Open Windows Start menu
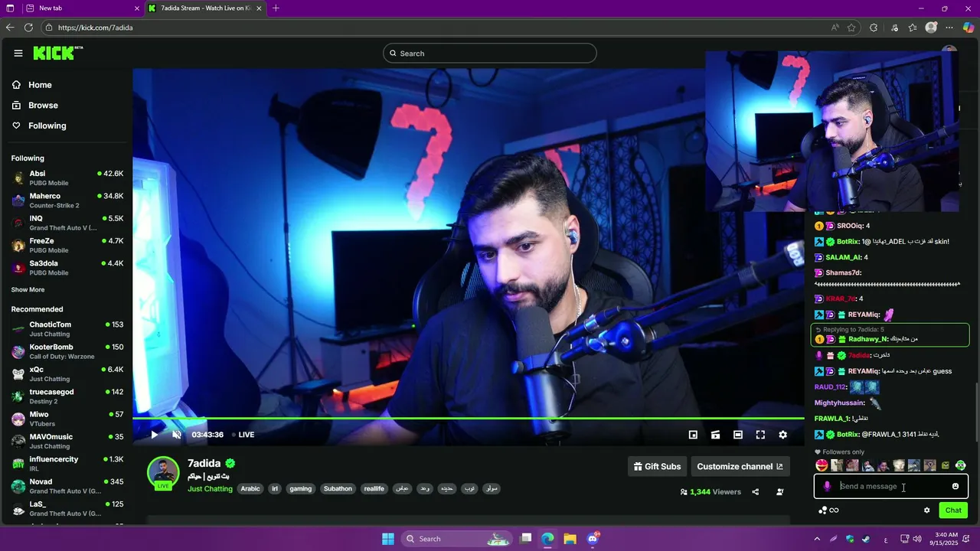The image size is (980, 551). [x=387, y=539]
